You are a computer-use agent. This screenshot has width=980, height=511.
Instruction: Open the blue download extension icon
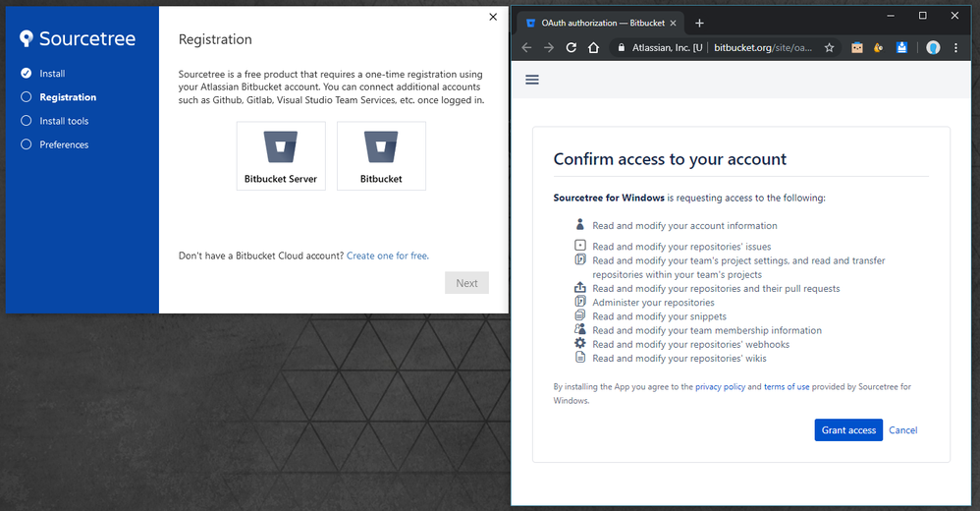click(x=901, y=47)
